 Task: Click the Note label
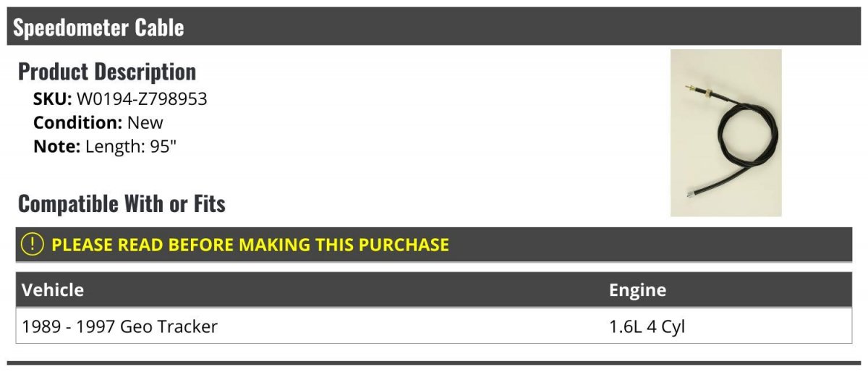56,146
